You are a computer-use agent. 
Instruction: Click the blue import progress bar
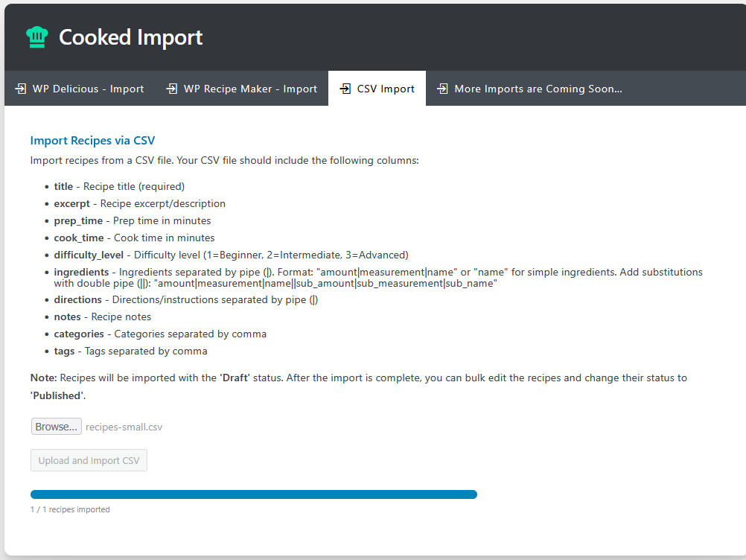[253, 494]
